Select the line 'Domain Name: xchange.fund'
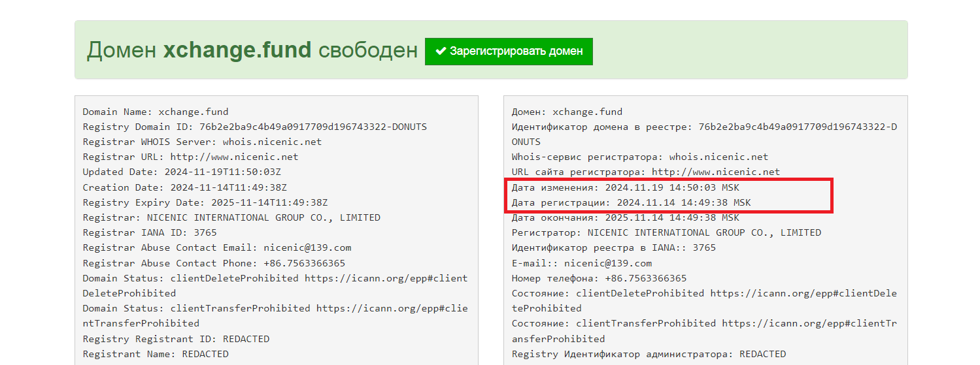980x365 pixels. pos(156,112)
